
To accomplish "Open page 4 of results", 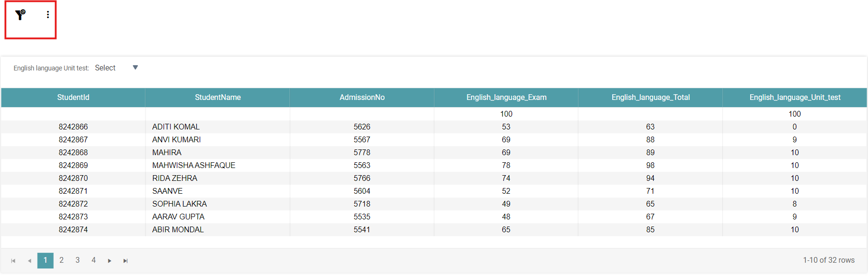I will coord(94,260).
